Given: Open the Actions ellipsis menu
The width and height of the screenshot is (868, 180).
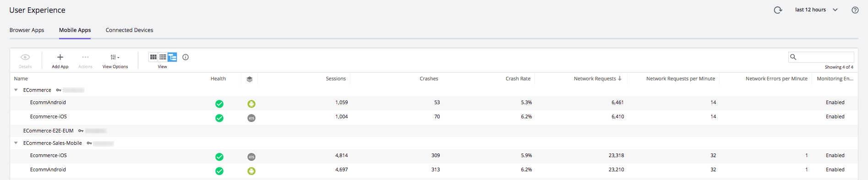Looking at the screenshot, I should (85, 57).
